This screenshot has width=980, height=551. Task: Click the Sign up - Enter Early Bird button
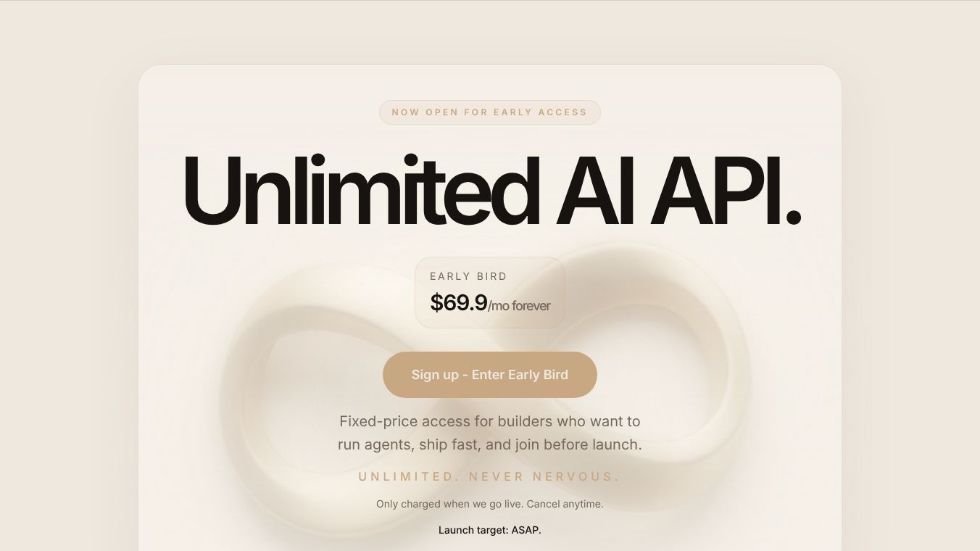490,375
